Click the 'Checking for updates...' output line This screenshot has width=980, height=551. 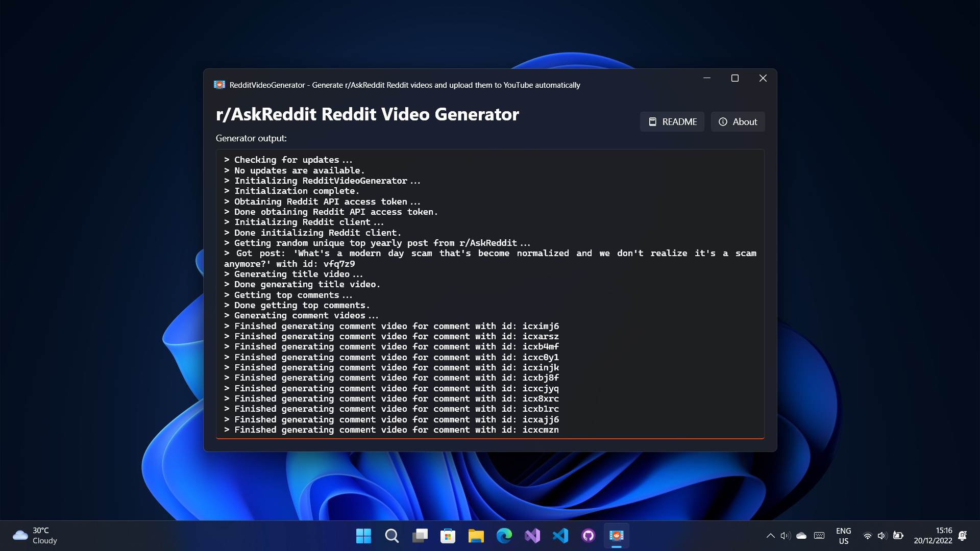pyautogui.click(x=288, y=160)
